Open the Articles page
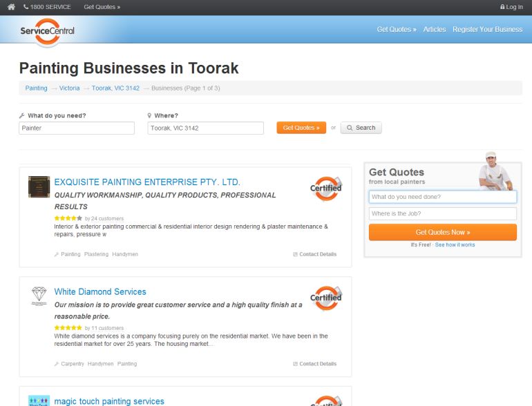 pos(435,30)
